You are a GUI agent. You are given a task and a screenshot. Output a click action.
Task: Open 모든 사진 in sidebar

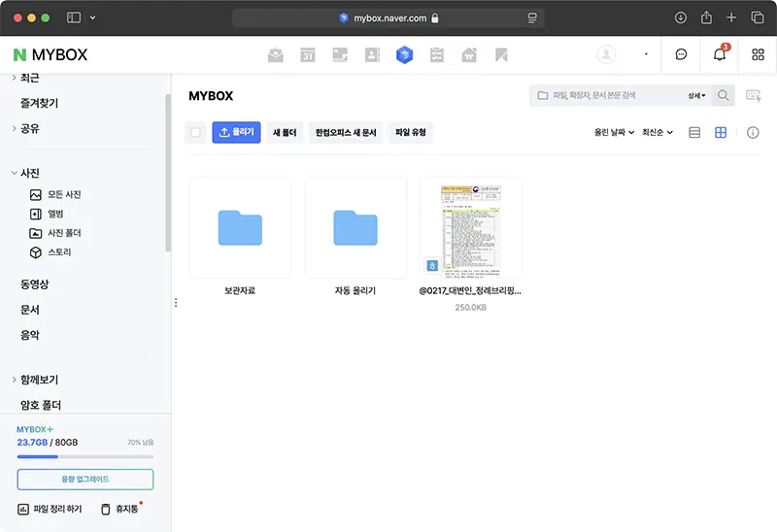[55, 195]
